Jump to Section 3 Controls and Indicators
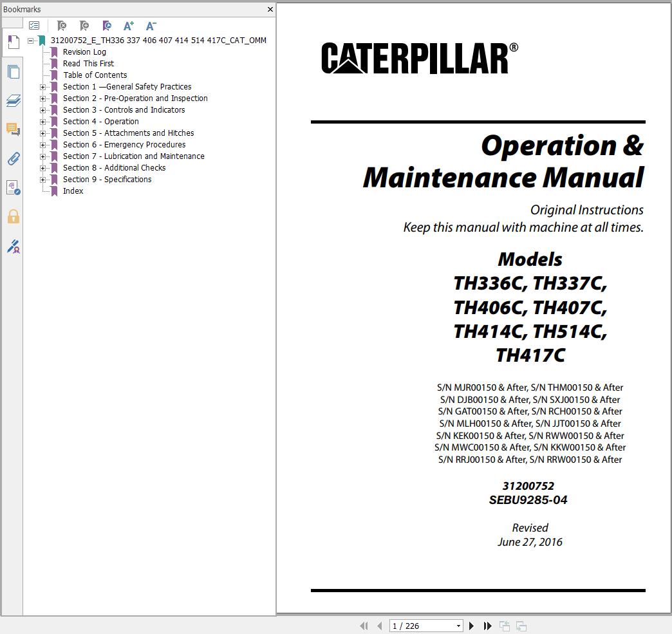The width and height of the screenshot is (672, 634). pos(124,109)
